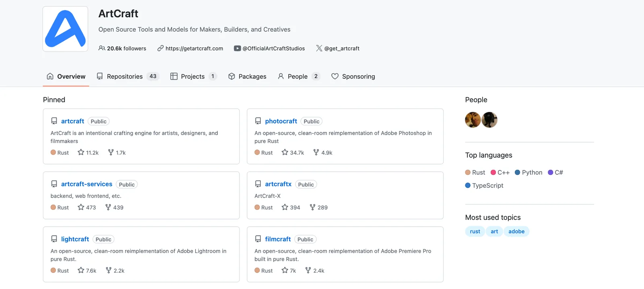Open the lightcraft repository link

75,239
